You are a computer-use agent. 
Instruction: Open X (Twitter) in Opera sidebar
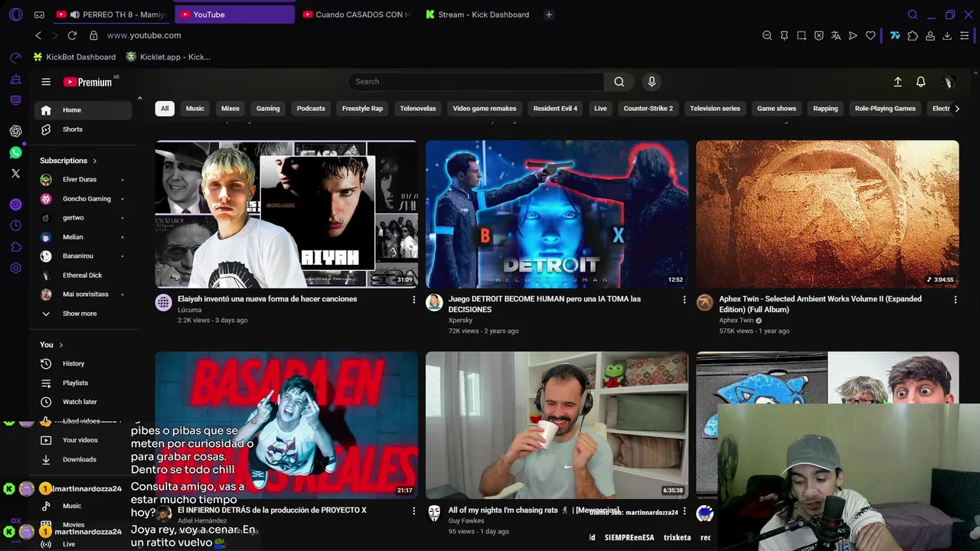pyautogui.click(x=16, y=174)
